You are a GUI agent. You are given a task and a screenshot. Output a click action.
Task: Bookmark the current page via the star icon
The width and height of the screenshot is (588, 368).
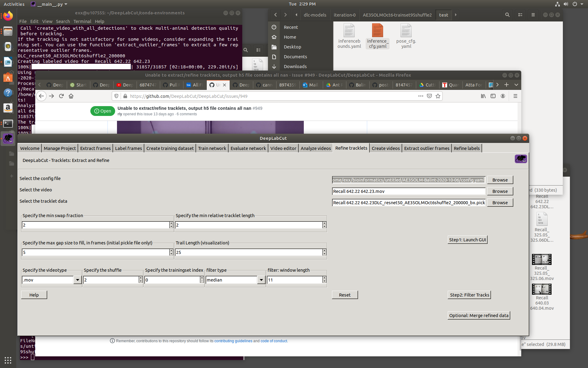click(438, 96)
